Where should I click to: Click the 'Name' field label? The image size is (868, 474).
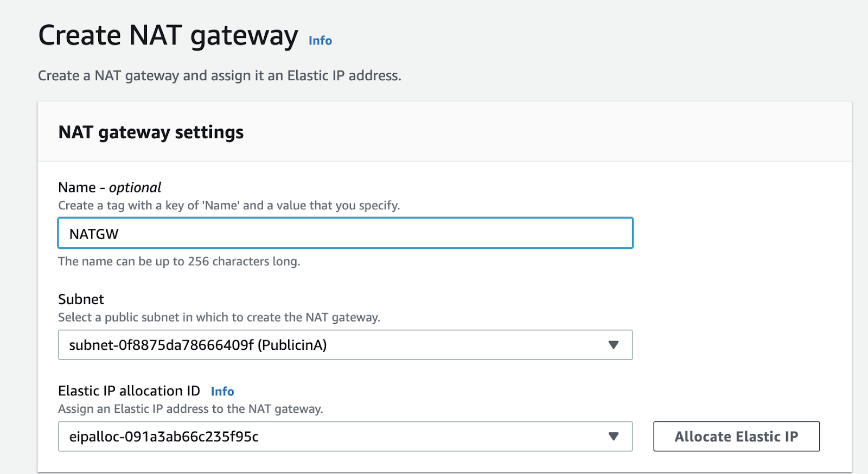(77, 188)
